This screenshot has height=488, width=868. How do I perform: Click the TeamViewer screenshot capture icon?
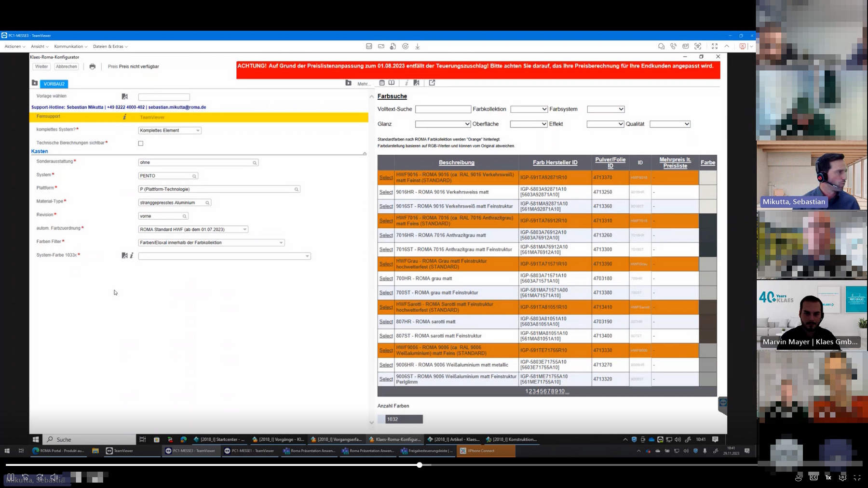point(698,46)
